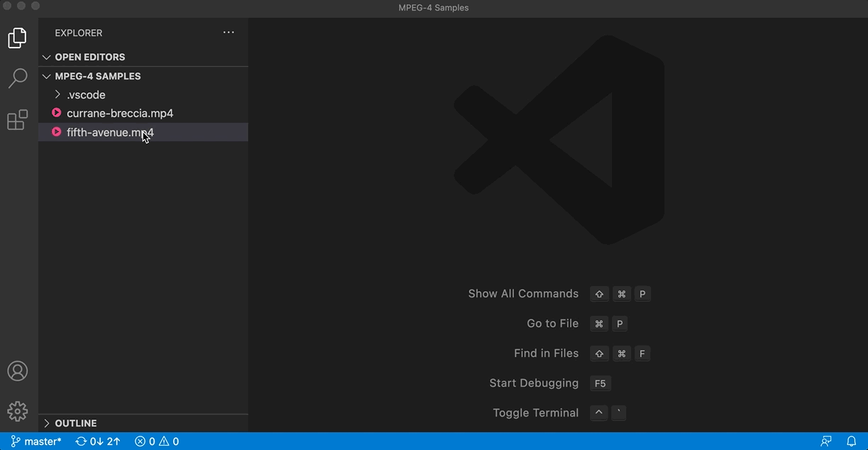The image size is (868, 450).
Task: Click the F5 key hint
Action: tap(600, 383)
